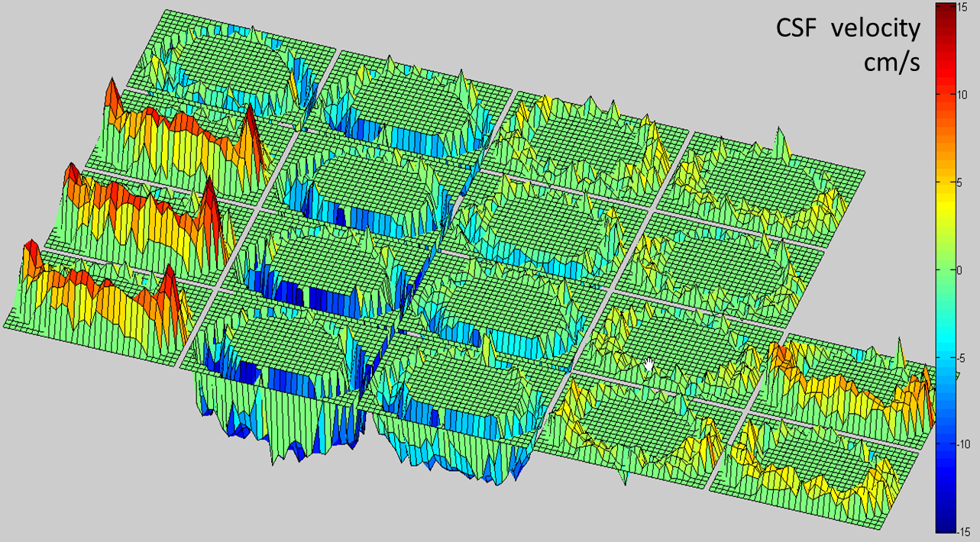Select the 15 tick label on the colorbar
Screen dimensions: 980x542
[962, 7]
